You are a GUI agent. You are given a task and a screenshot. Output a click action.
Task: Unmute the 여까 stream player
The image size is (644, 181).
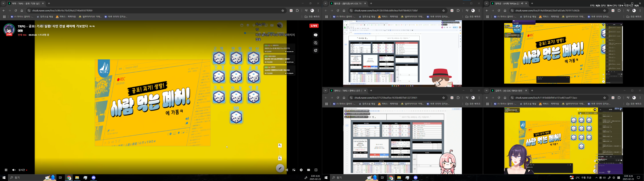(14, 170)
